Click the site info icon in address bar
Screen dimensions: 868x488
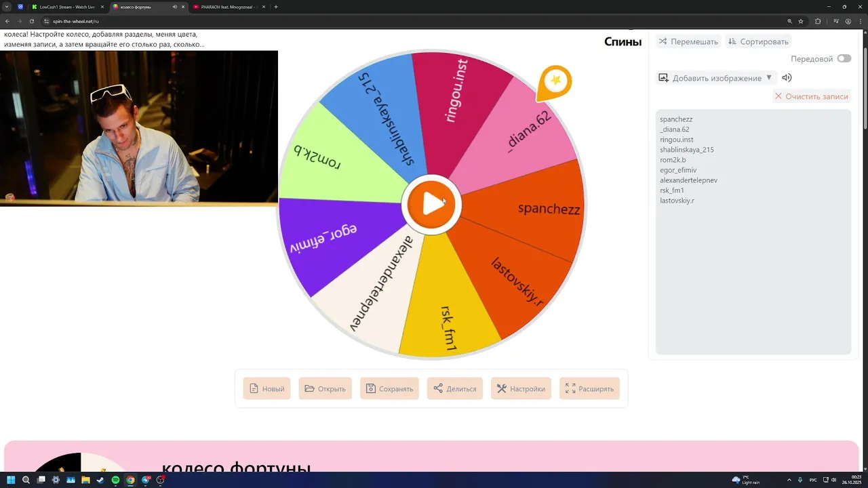(47, 21)
